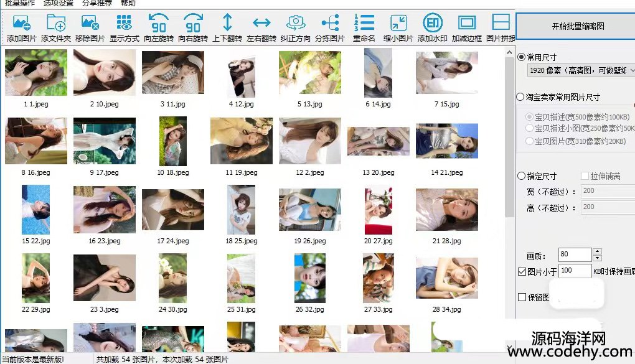The image size is (635, 364).
Task: Uncheck the 图片小于 checkbox
Action: click(522, 271)
